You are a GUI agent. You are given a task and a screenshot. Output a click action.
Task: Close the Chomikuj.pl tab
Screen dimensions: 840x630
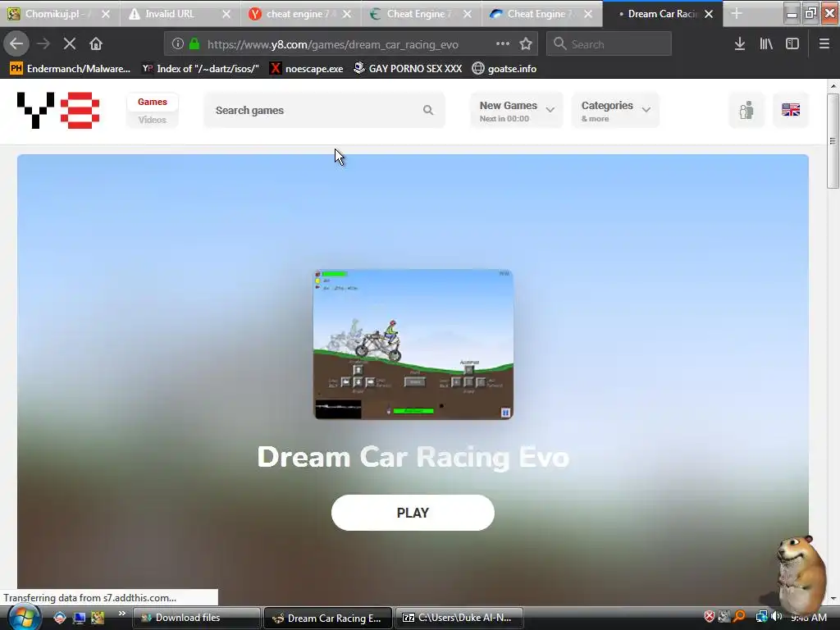[x=106, y=14]
